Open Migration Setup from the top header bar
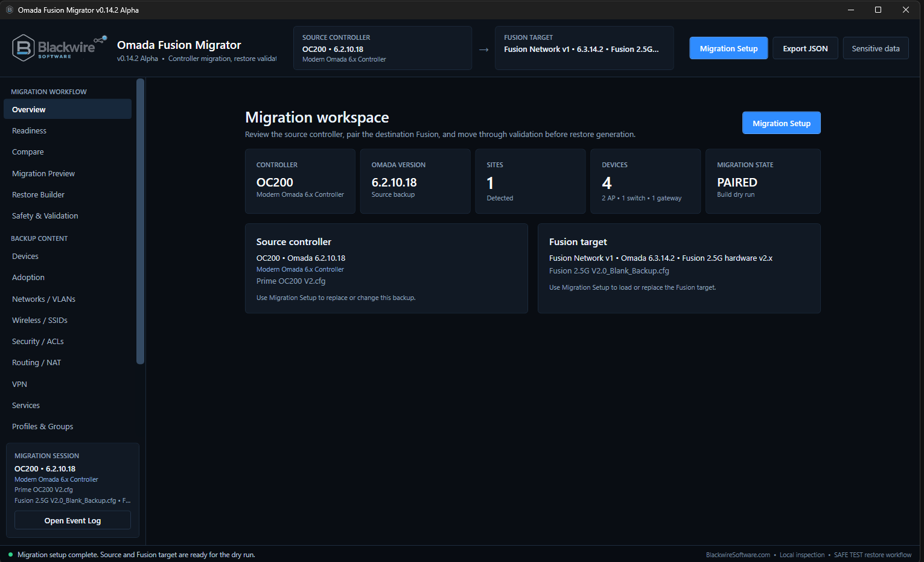 [x=728, y=48]
